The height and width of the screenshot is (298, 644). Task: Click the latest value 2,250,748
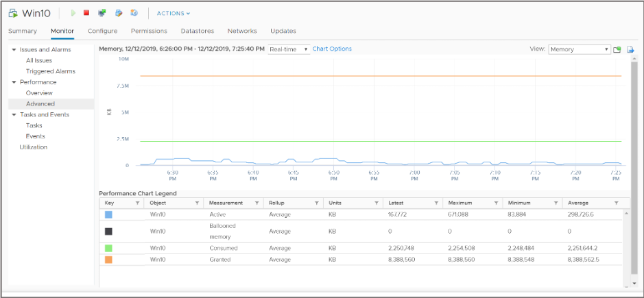coord(401,248)
